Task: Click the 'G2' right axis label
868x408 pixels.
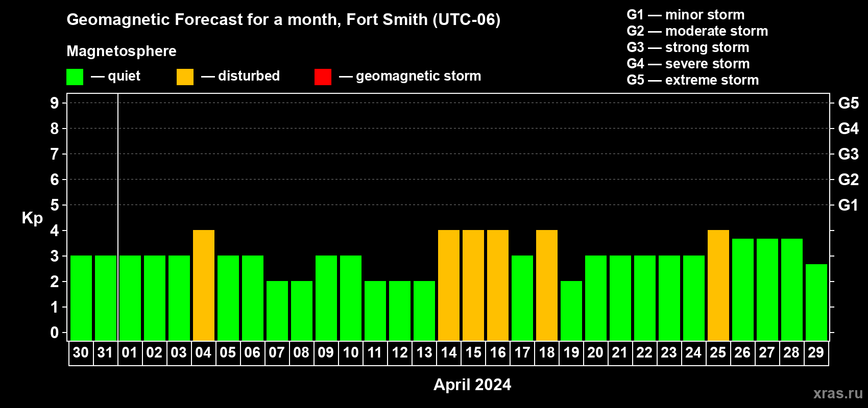Action: point(849,180)
